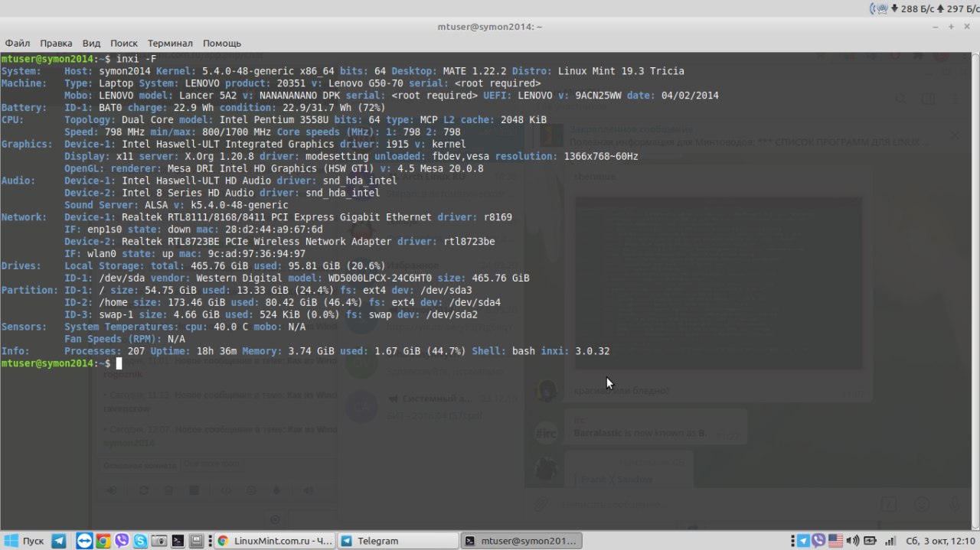980x550 pixels.
Task: Click resolution '1366x768~60Hz' text
Action: [599, 156]
